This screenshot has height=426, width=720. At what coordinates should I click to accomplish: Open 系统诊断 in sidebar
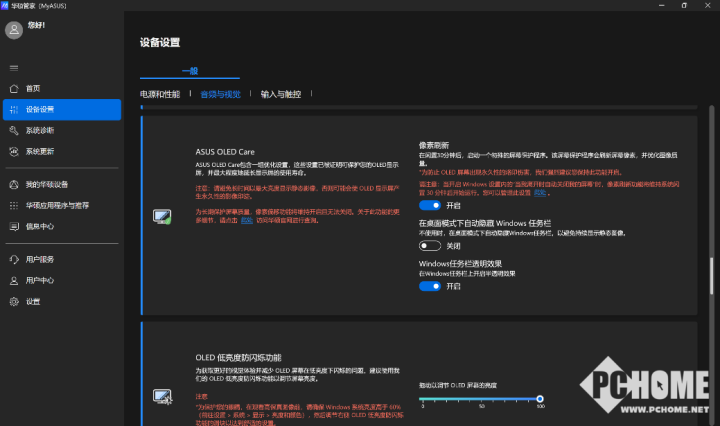pos(62,130)
